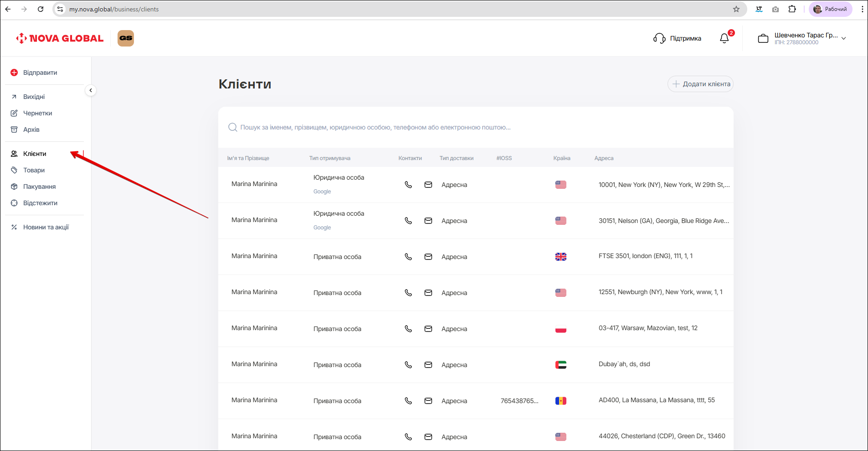The height and width of the screenshot is (451, 868).
Task: Click the UAE flag in Dubay`ah row
Action: 561,365
